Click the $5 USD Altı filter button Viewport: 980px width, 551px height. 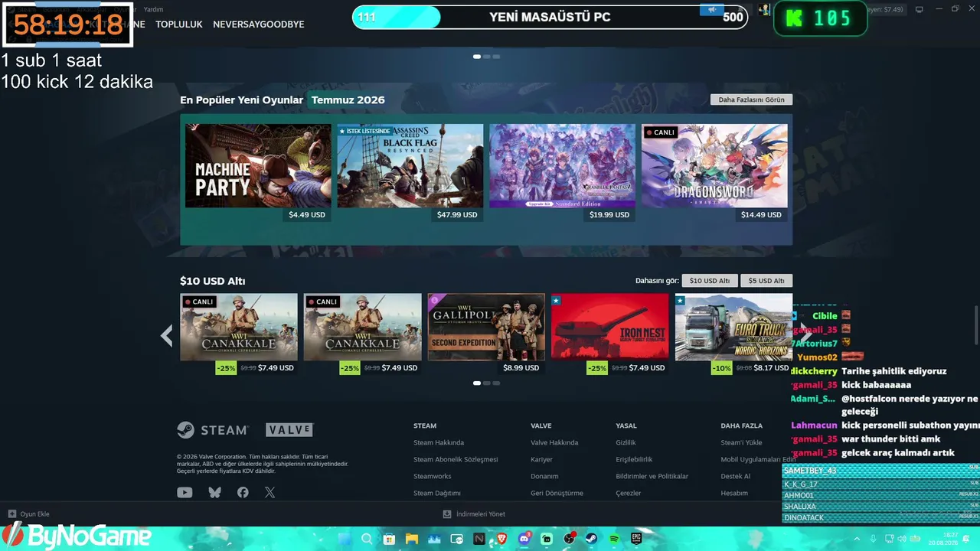(767, 281)
